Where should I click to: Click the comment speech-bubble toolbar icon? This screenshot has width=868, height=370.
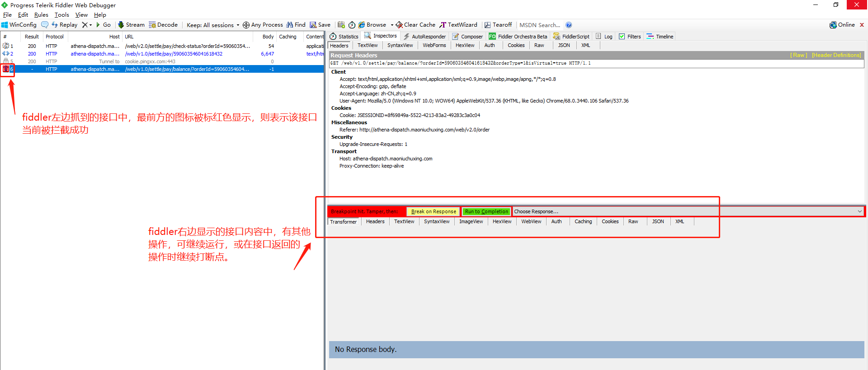tap(45, 25)
